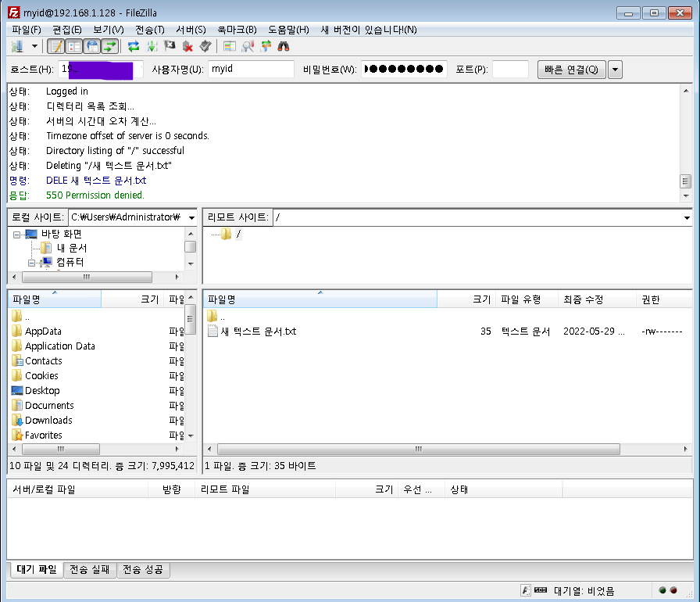Click the remote file list horizontal scrollbar
Image resolution: width=700 pixels, height=602 pixels.
pyautogui.click(x=418, y=450)
